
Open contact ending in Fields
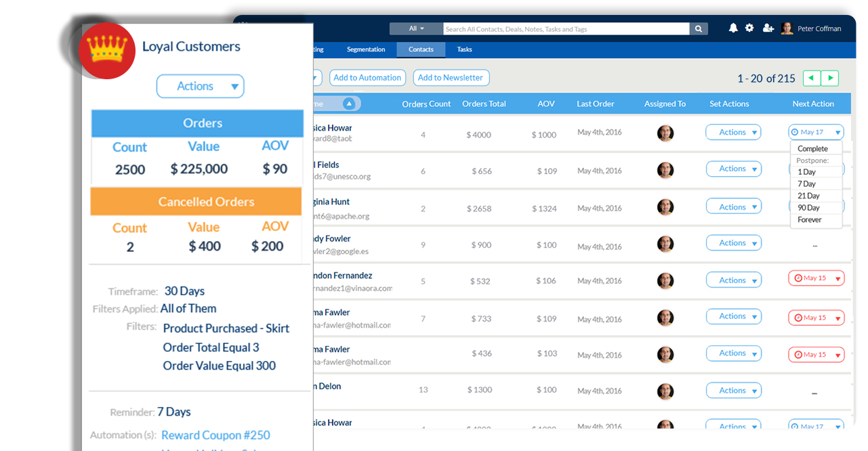[325, 165]
